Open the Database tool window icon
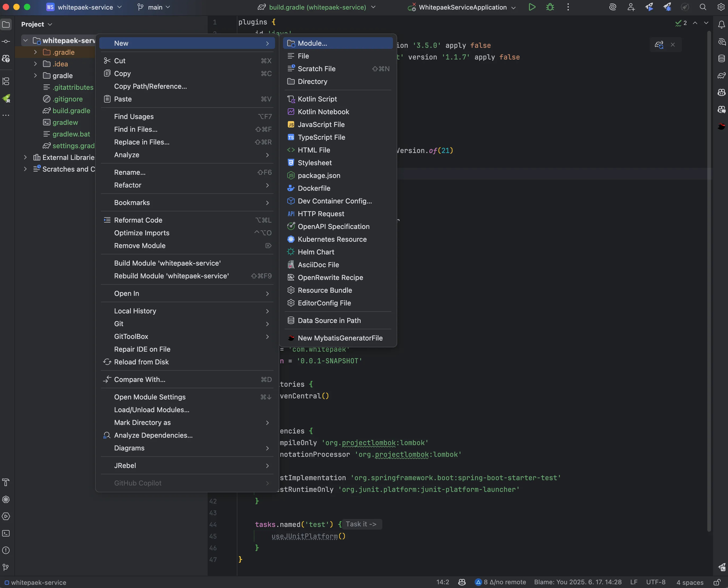Screen dimensions: 728x588 pos(721,58)
